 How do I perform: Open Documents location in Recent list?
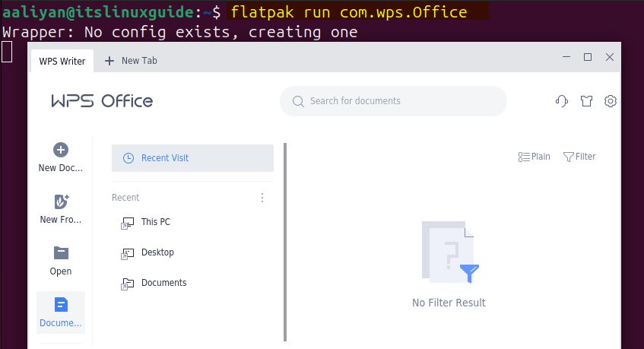coord(164,283)
